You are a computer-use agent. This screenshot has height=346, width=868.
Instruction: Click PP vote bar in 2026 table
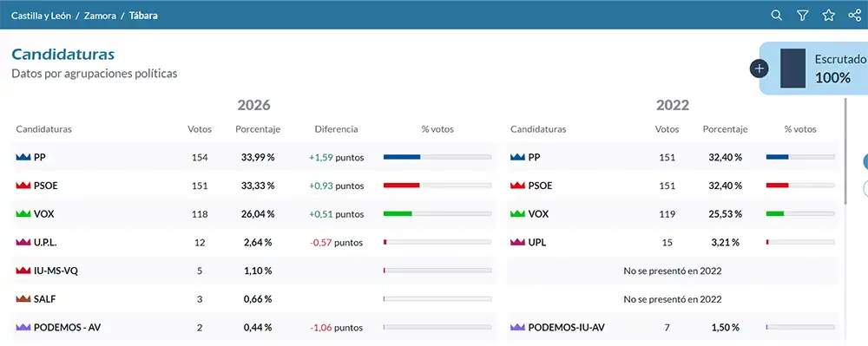coord(437,158)
